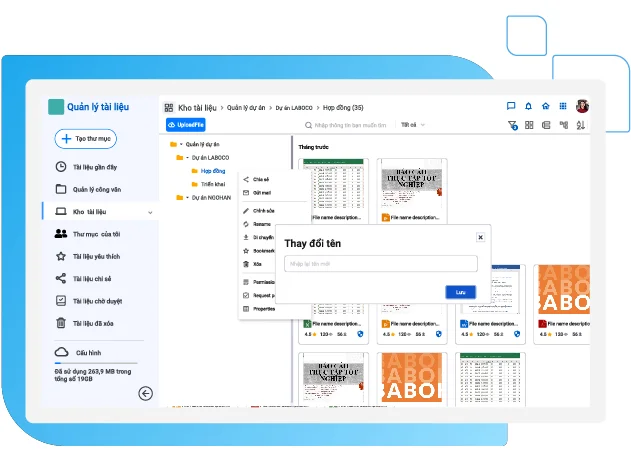Choose Bookmark in context menu

point(258,251)
